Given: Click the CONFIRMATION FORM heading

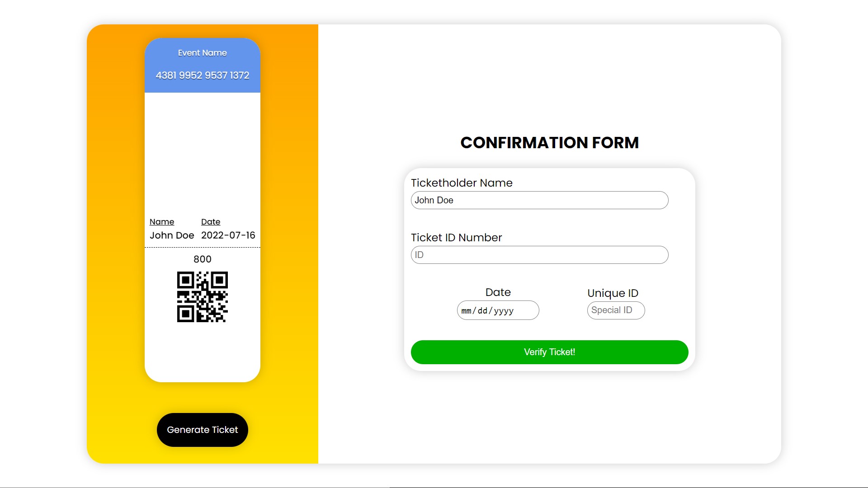Looking at the screenshot, I should (x=550, y=142).
